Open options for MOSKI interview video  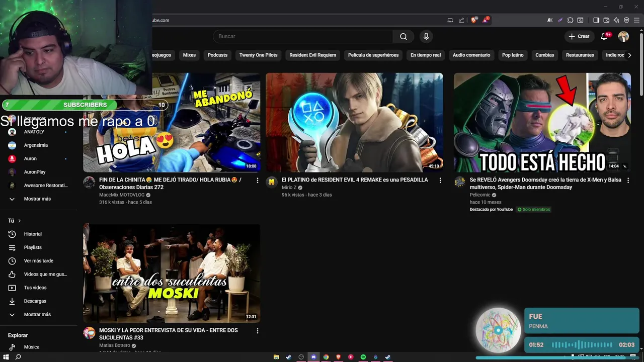point(258,331)
